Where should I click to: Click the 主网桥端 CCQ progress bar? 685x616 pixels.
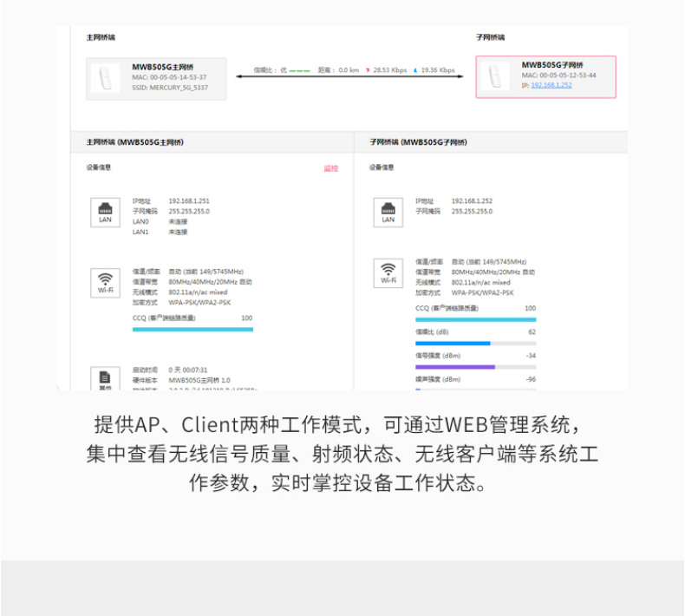click(x=192, y=329)
